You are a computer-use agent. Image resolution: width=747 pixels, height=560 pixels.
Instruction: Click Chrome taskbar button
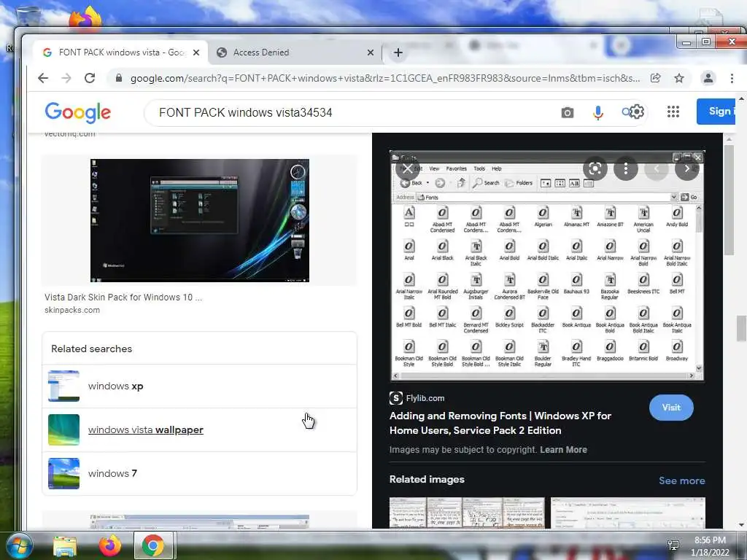(153, 545)
